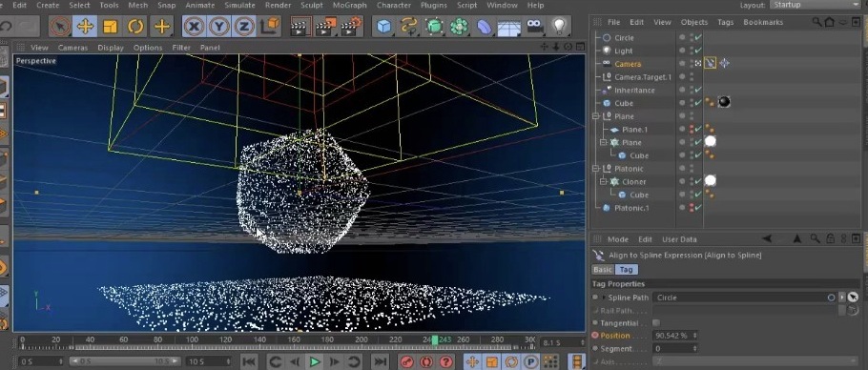Viewport: 868px width, 370px height.
Task: Add a Light object from the toolbar
Action: (x=559, y=26)
